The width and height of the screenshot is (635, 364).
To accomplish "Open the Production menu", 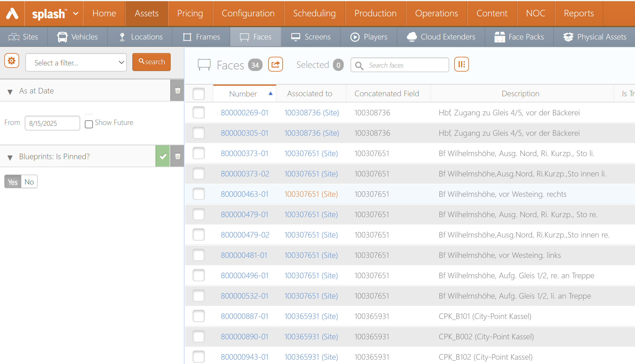I will (375, 13).
